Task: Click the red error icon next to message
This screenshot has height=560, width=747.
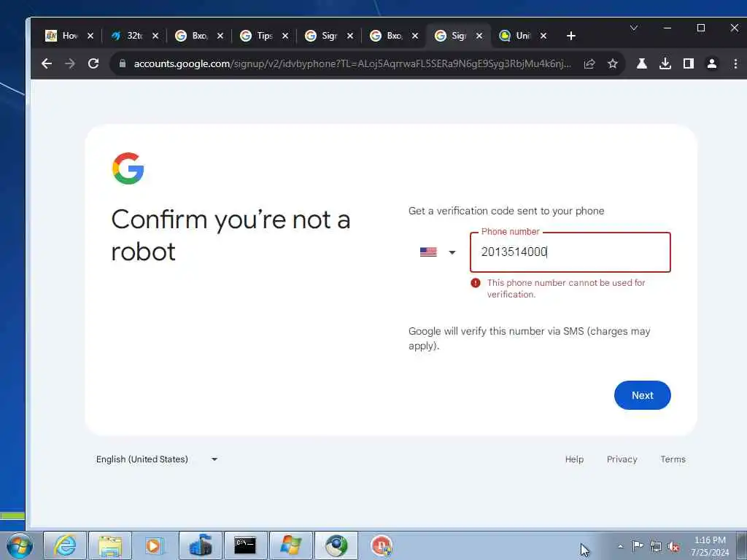Action: [476, 283]
